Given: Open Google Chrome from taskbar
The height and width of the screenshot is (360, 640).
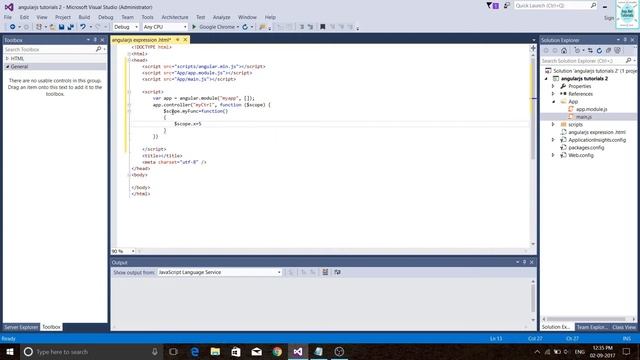Looking at the screenshot, I should (277, 351).
